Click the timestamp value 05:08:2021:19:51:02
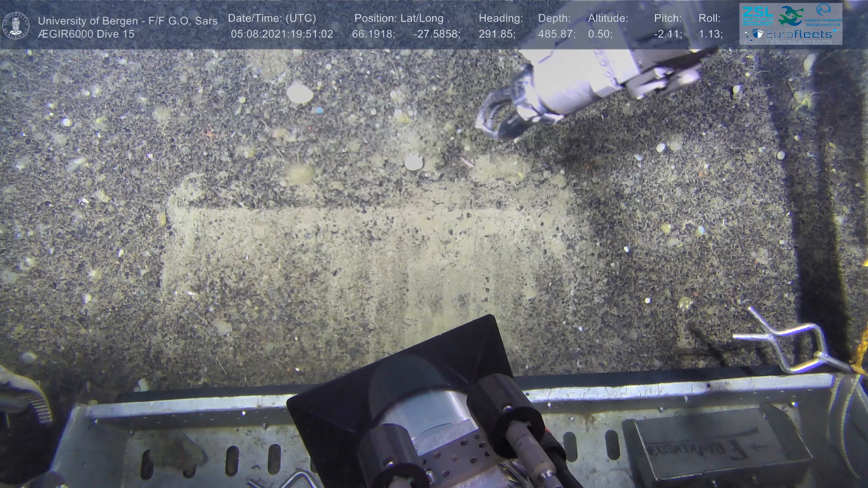Screen dimensions: 868x488 (x=282, y=34)
